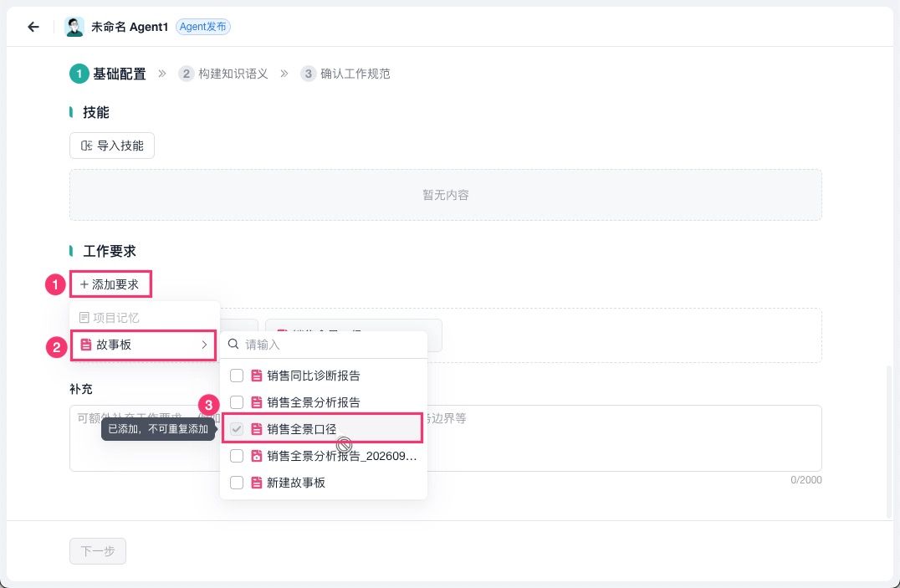Click the 项目记忆 memory icon

click(84, 318)
